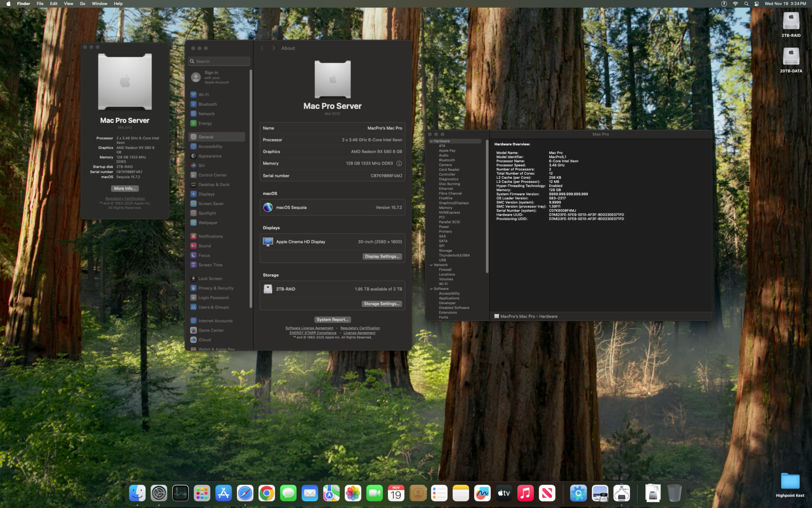Screen dimensions: 812x508
Task: Open Wi-Fi settings in the sidebar
Action: click(203, 94)
